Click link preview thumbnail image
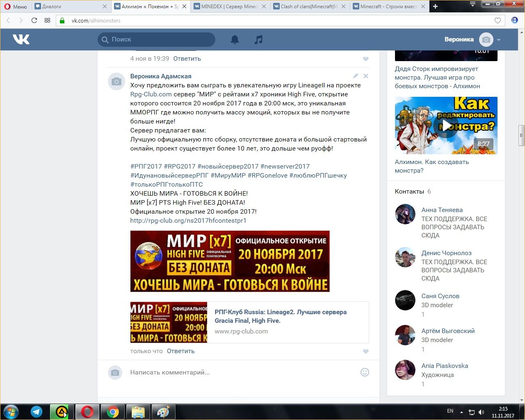This screenshot has height=420, width=525. pos(169,322)
